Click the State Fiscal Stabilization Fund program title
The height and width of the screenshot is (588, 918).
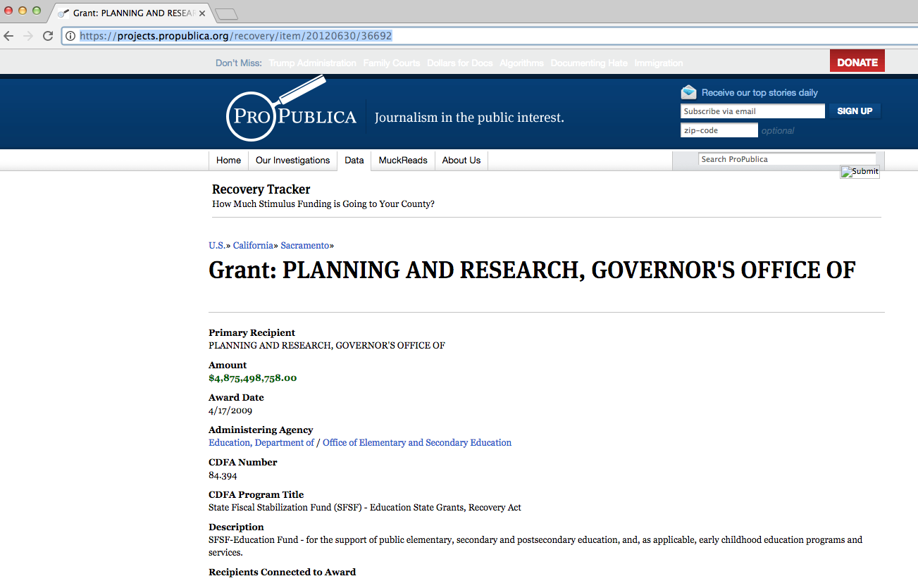pyautogui.click(x=365, y=508)
